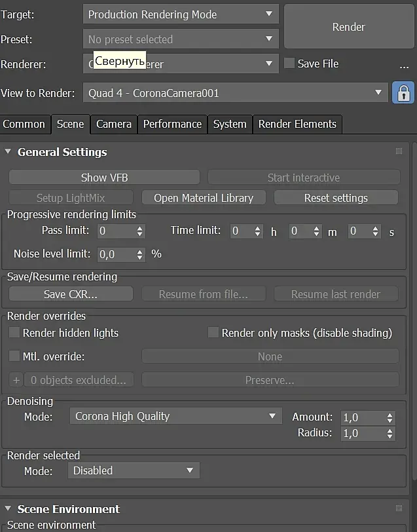Screen dimensions: 417x532
Task: Toggle Render hidden lights checkbox
Action: coord(14,333)
